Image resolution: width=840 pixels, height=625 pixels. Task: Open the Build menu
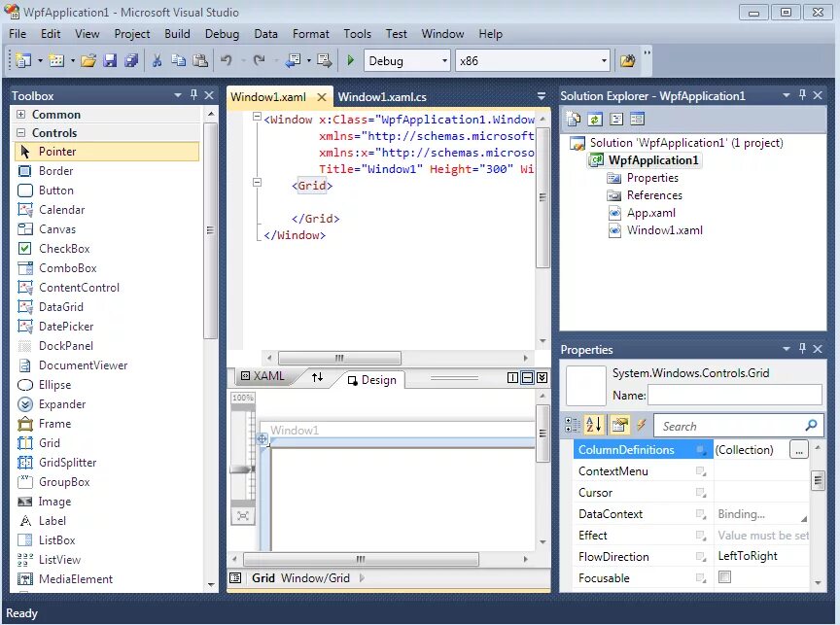[177, 34]
